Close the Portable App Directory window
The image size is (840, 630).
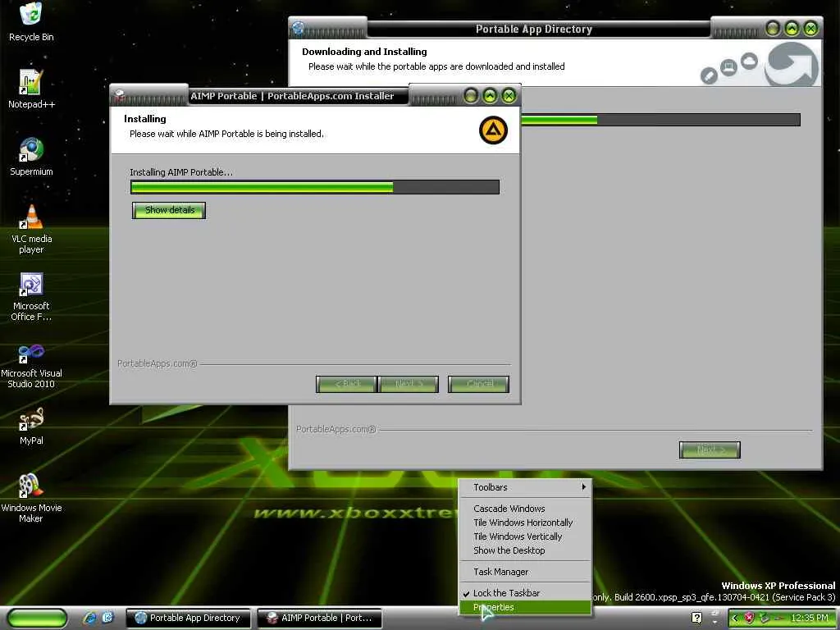point(811,29)
